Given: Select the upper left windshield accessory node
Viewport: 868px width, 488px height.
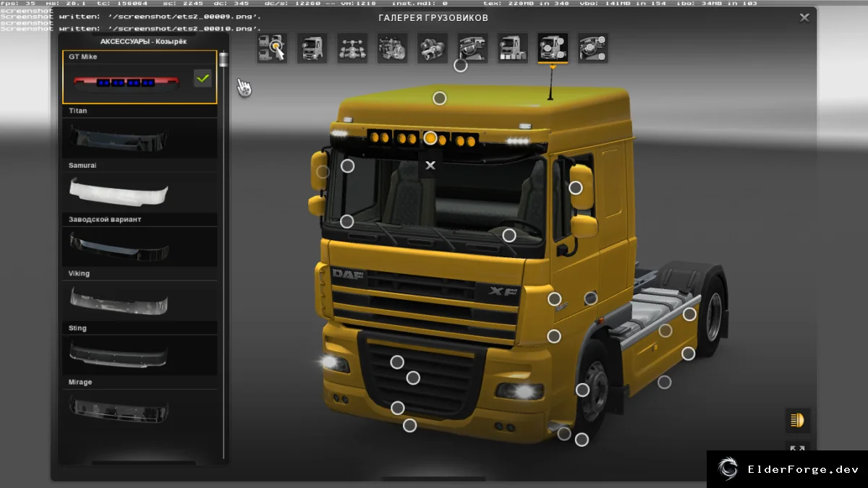Looking at the screenshot, I should click(347, 166).
